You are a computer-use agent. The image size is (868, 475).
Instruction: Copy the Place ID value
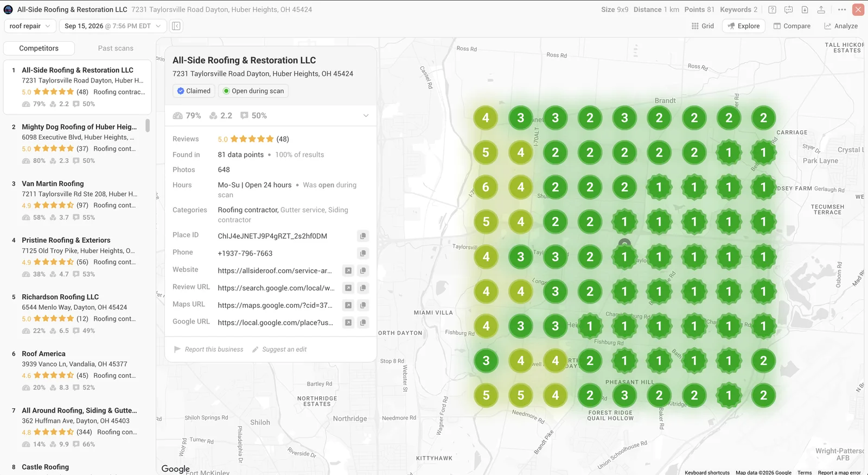tap(363, 236)
